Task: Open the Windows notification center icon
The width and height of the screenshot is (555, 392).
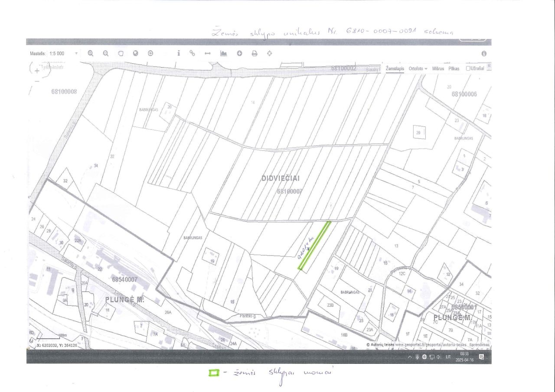Action: point(481,357)
